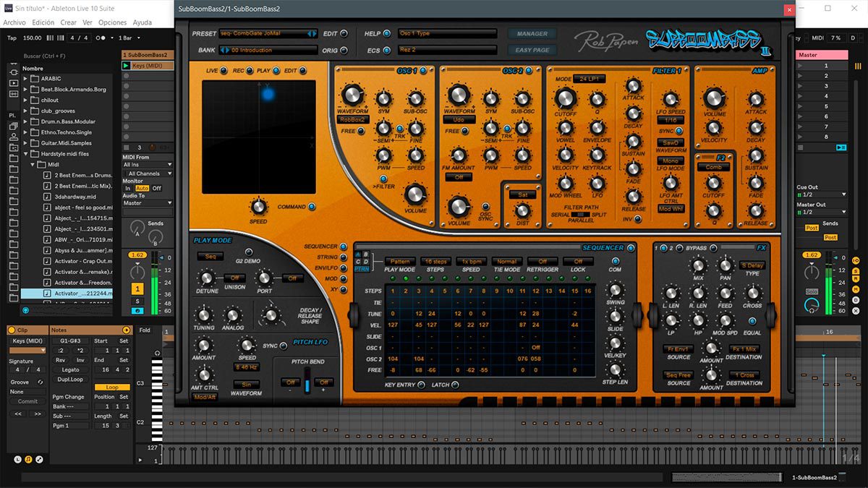
Task: Open the All Channels dropdown
Action: (x=148, y=174)
